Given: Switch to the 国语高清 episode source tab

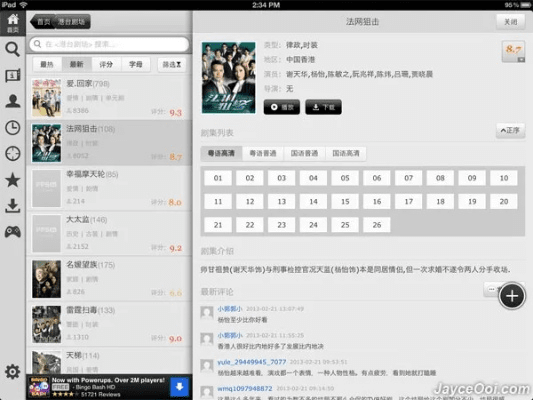Looking at the screenshot, I should pyautogui.click(x=346, y=153).
